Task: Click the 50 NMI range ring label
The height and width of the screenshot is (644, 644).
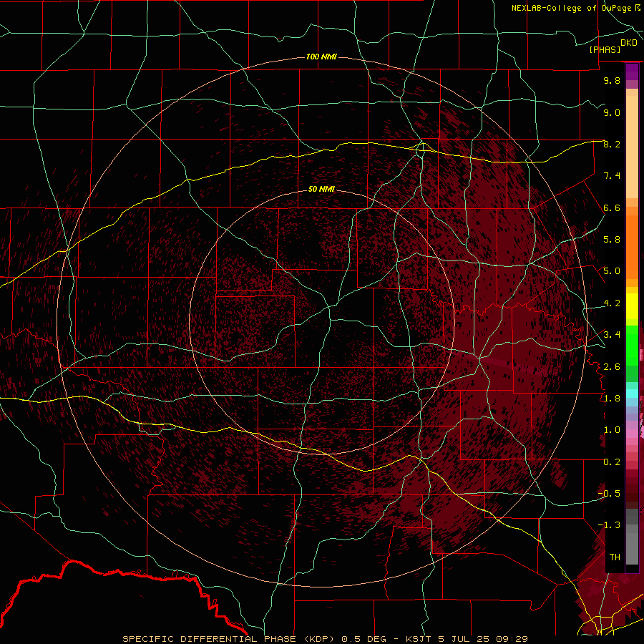Action: 321,189
